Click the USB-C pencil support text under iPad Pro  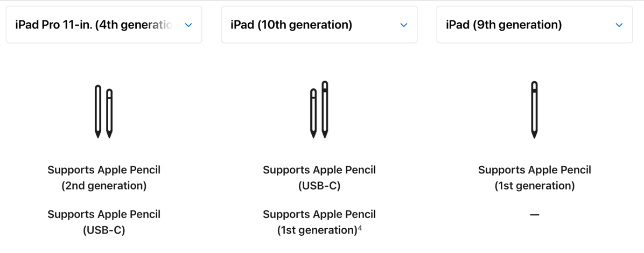pos(104,222)
